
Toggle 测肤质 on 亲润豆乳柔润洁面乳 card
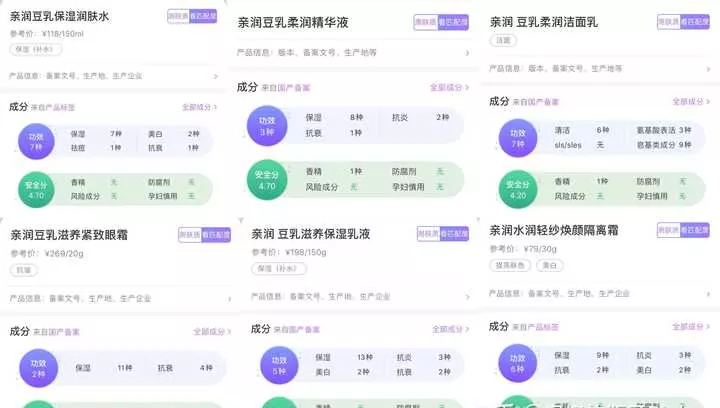click(669, 22)
